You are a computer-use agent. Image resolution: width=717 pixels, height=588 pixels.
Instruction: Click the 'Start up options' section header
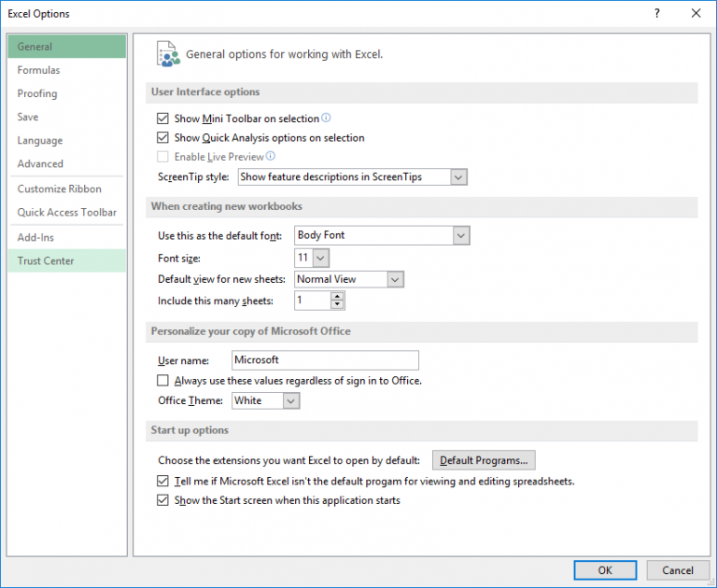pyautogui.click(x=190, y=430)
